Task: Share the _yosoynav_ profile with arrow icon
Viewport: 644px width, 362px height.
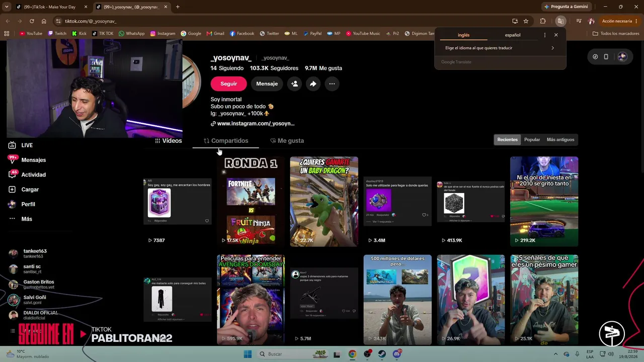Action: (313, 84)
